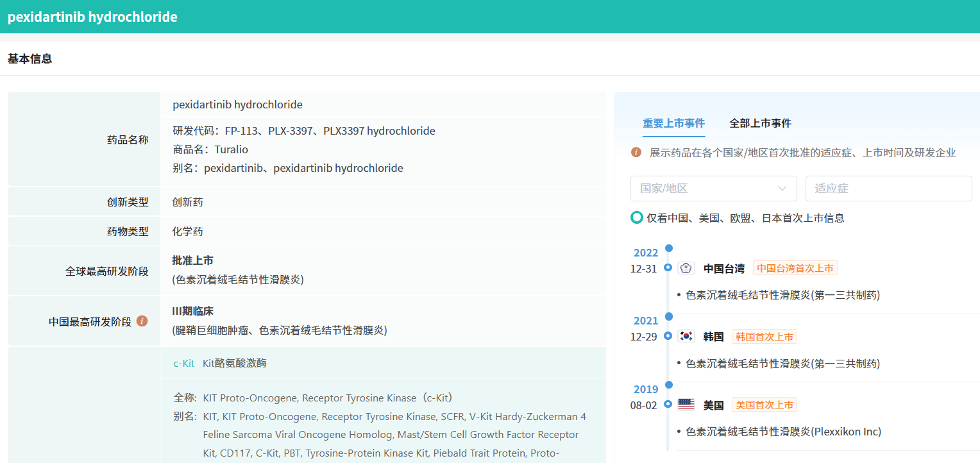
Task: Click the c-Kit target link
Action: (x=184, y=363)
